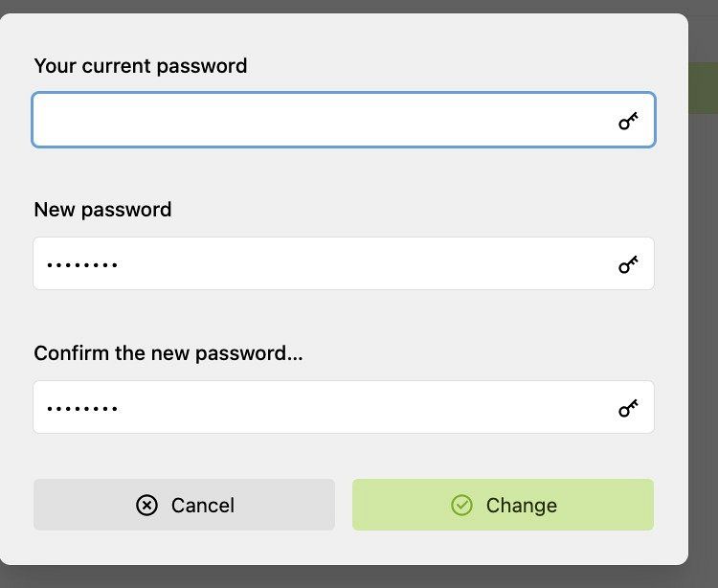718x588 pixels.
Task: Click the circled X icon on Cancel
Action: [x=146, y=505]
